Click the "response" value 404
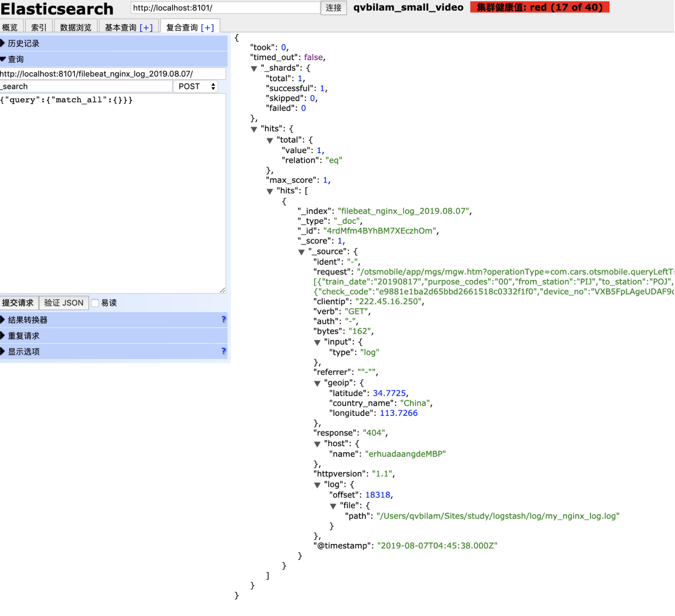Screen dimensions: 675x616 click(374, 433)
